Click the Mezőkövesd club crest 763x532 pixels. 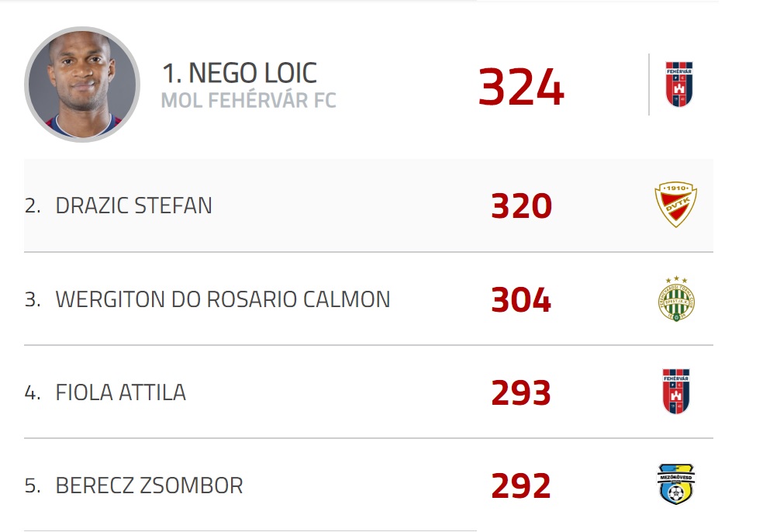point(675,484)
